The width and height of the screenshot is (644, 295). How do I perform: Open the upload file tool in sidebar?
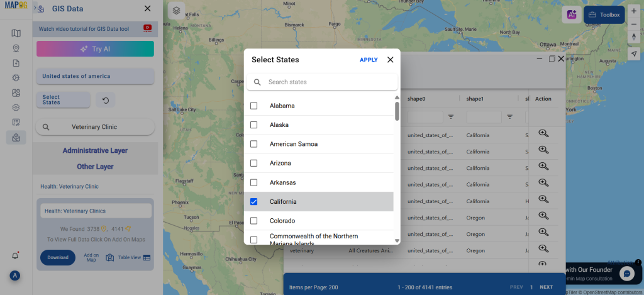tap(16, 63)
